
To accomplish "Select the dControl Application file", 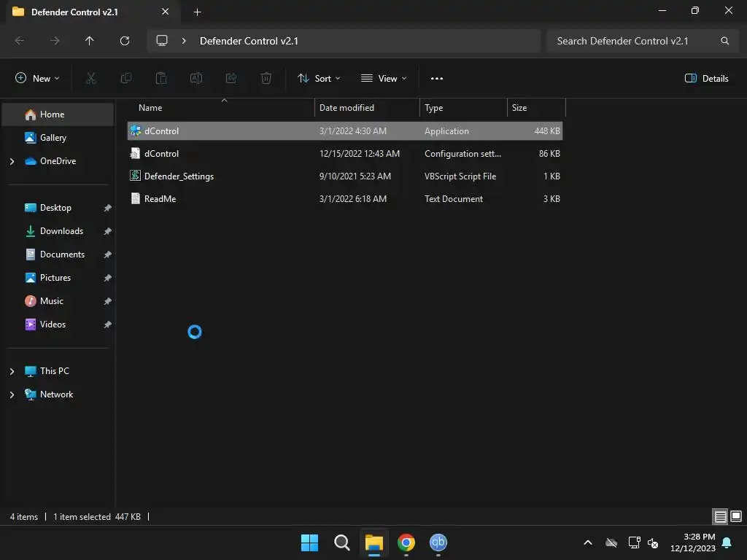I will tap(345, 131).
